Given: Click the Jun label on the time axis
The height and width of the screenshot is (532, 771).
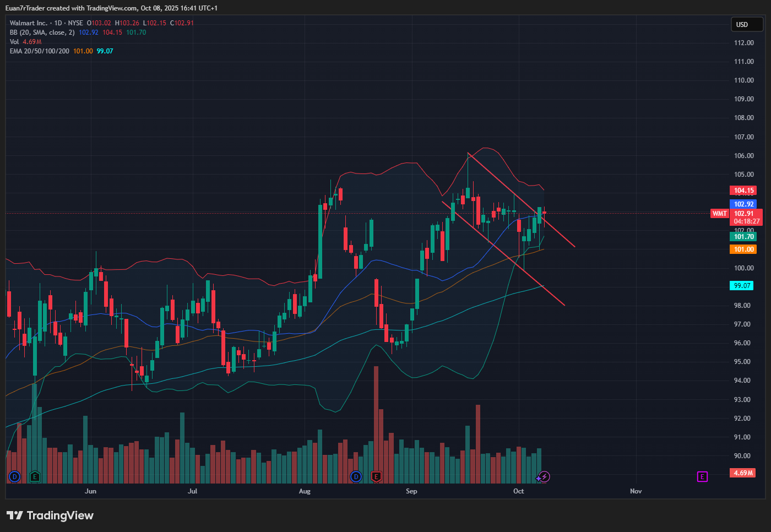Looking at the screenshot, I should tap(91, 491).
